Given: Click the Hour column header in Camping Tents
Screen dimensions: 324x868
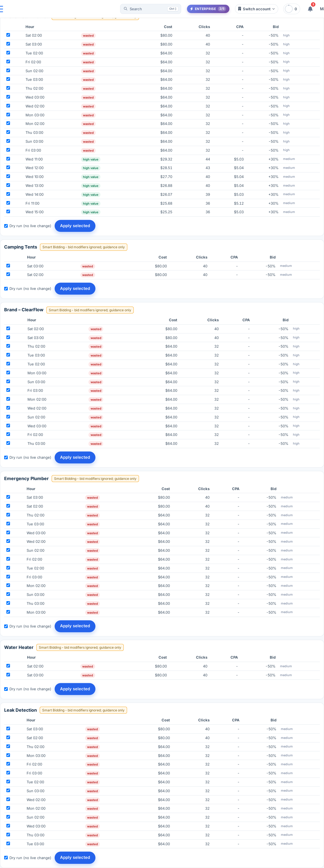Looking at the screenshot, I should pos(31,257).
